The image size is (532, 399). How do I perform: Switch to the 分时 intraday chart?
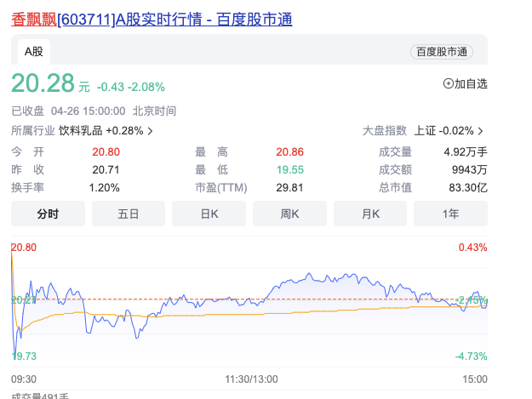click(48, 214)
